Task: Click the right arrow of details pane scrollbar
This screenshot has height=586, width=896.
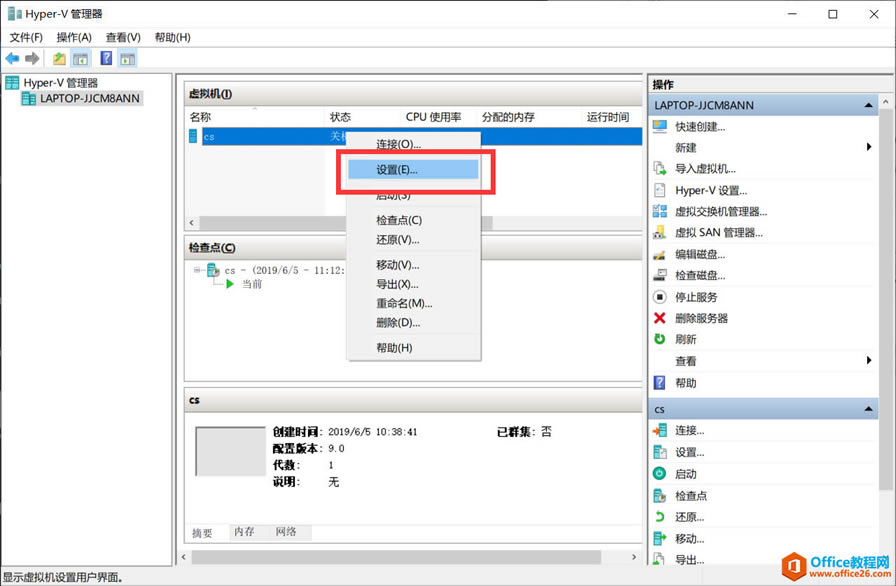Action: (634, 557)
